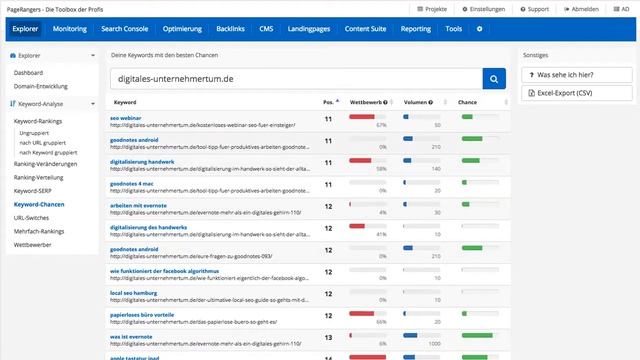Select Ungruppiert under Keyword-Rankings
The width and height of the screenshot is (640, 360).
(34, 133)
